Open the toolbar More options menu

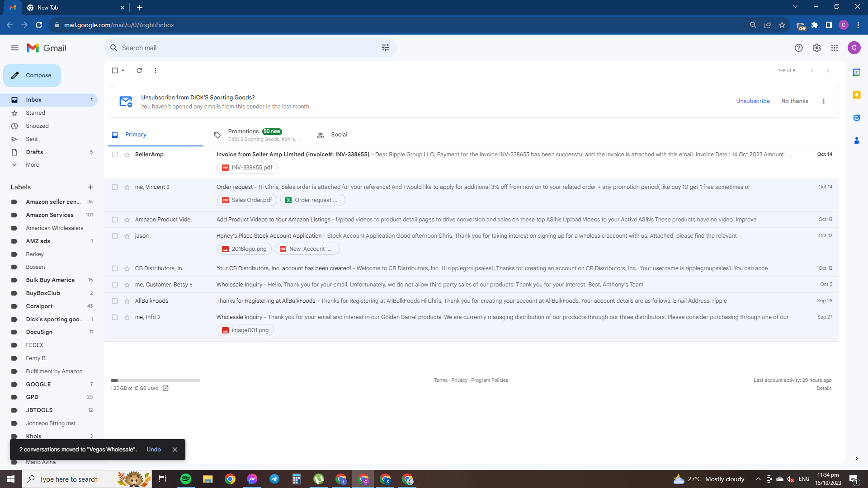coord(156,70)
